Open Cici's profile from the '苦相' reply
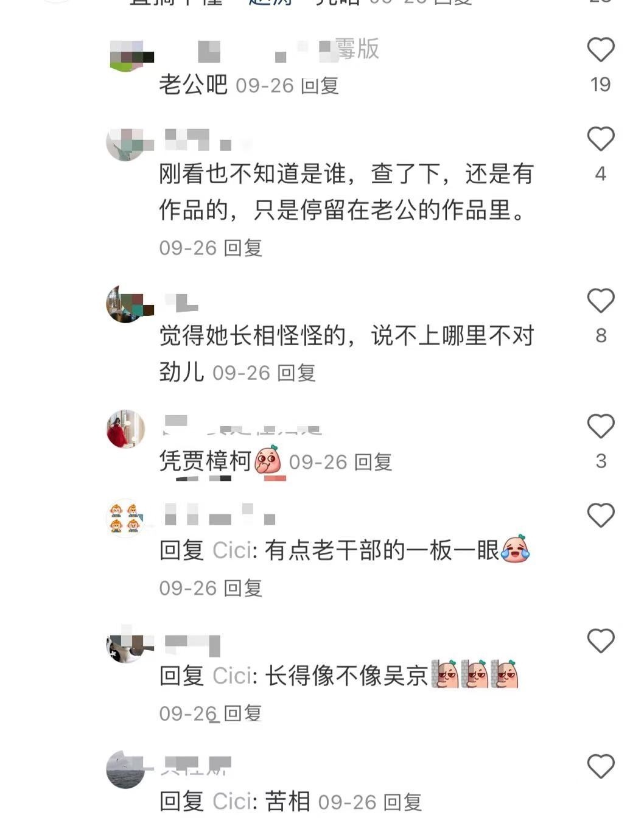 [x=232, y=802]
